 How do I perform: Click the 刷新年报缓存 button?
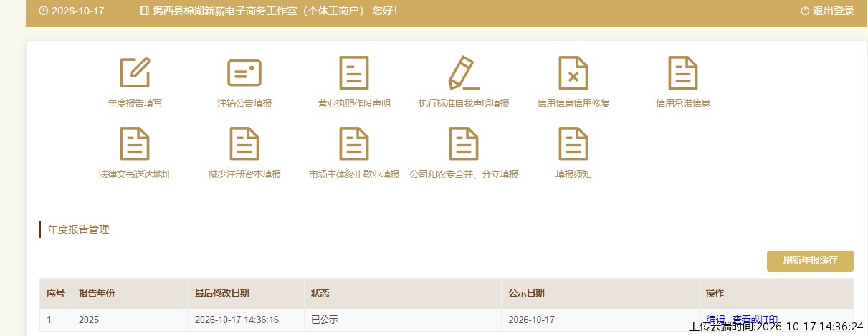810,261
